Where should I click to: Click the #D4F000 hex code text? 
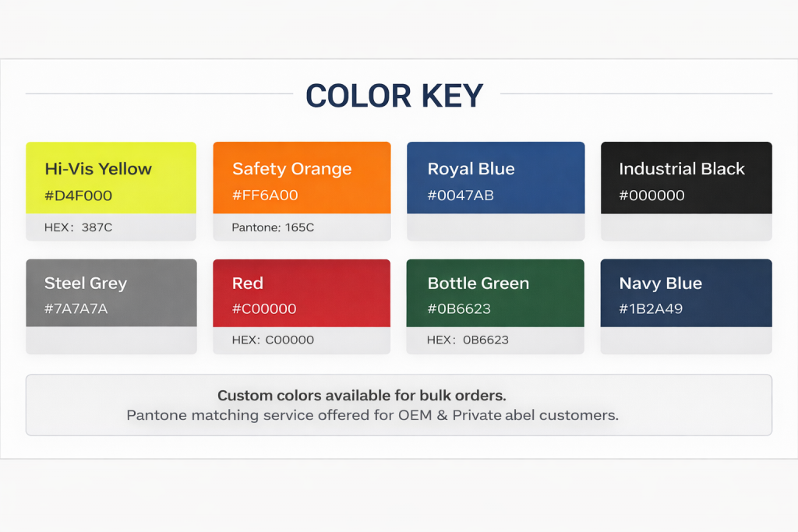coord(78,196)
